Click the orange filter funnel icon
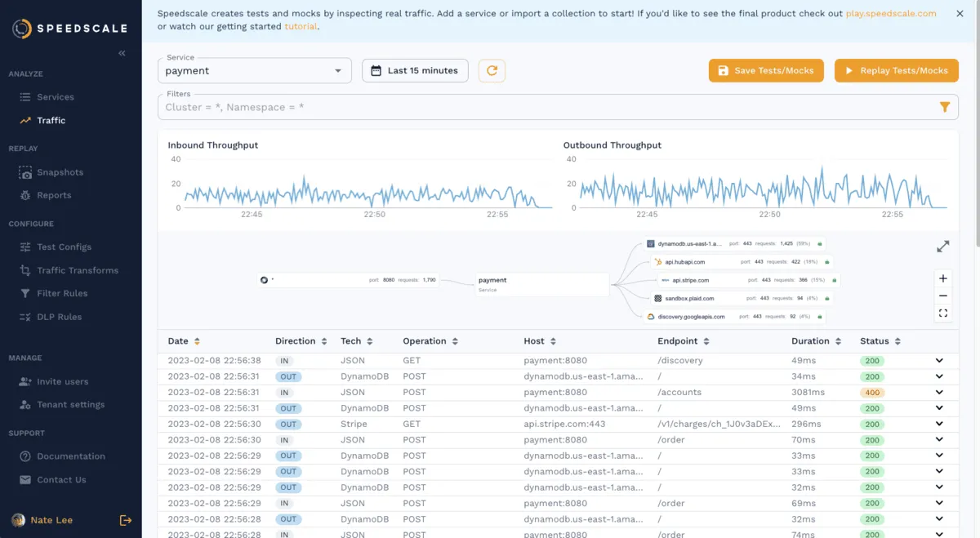This screenshot has width=980, height=538. point(945,107)
